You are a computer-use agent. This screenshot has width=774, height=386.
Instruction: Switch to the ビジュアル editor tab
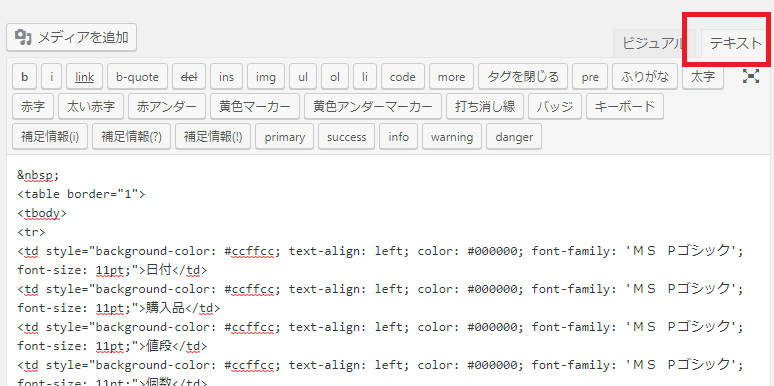pyautogui.click(x=654, y=43)
